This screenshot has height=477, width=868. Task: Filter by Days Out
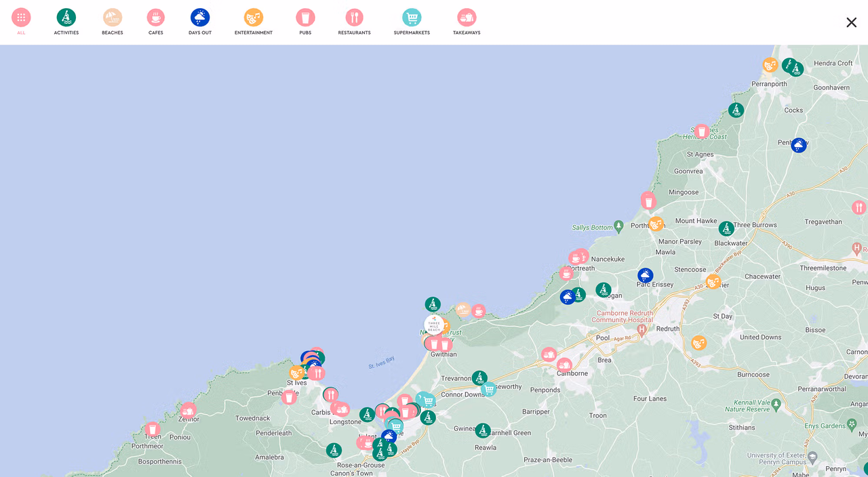click(x=200, y=18)
